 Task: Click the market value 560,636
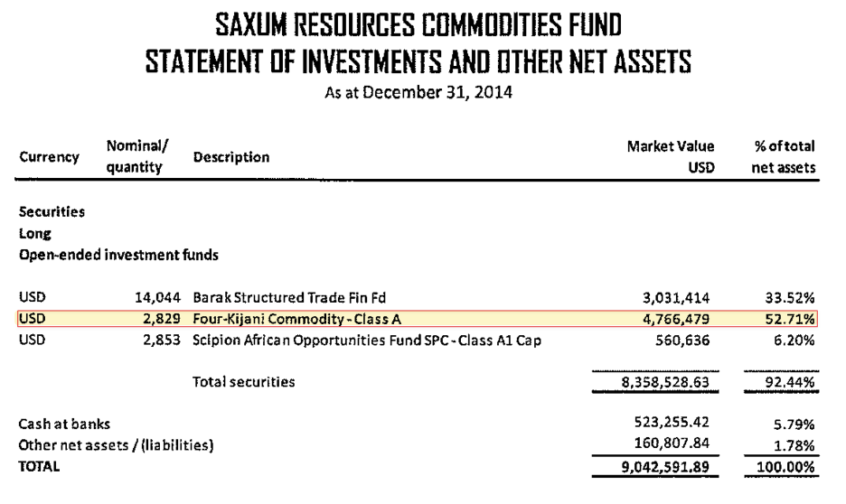(x=682, y=341)
